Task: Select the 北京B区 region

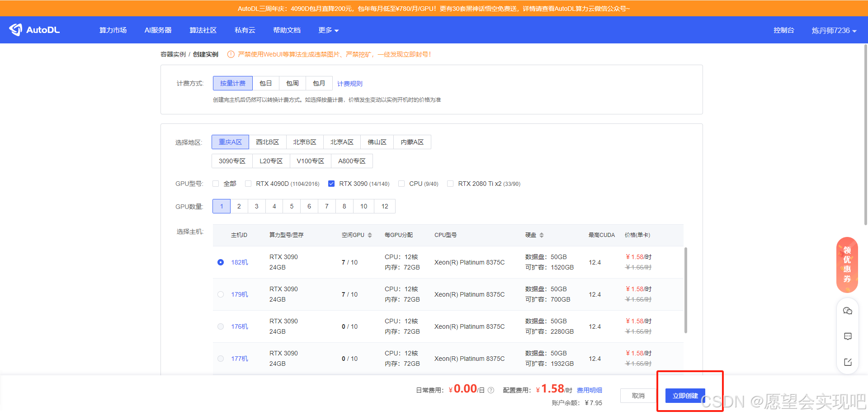Action: (x=304, y=142)
